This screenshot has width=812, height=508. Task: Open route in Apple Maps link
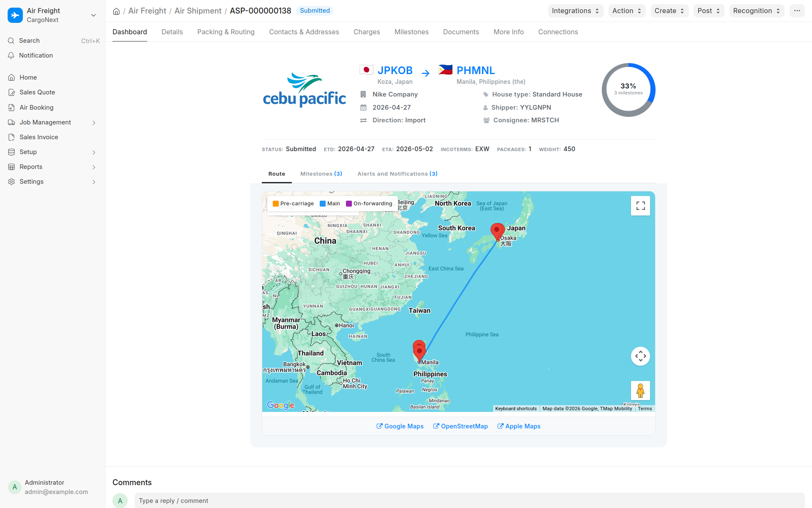click(x=518, y=426)
